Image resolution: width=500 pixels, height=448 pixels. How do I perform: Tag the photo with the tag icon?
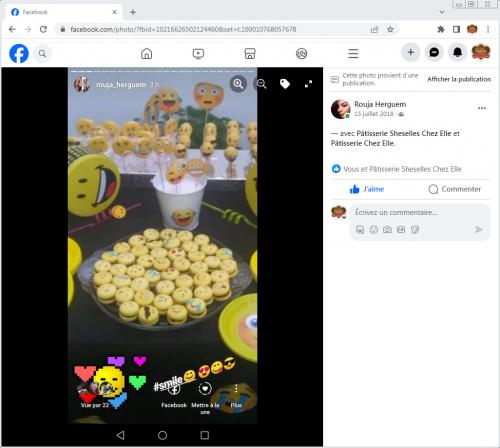pos(285,84)
